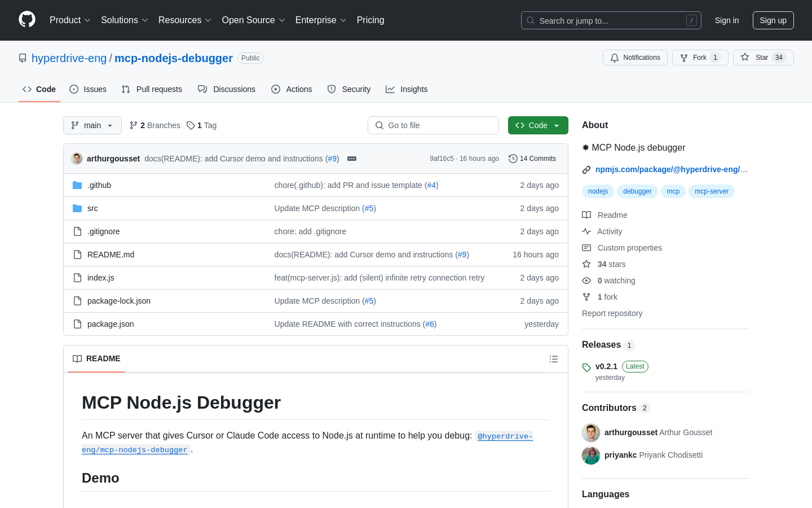
Task: View the 1 Tag link
Action: pos(202,125)
